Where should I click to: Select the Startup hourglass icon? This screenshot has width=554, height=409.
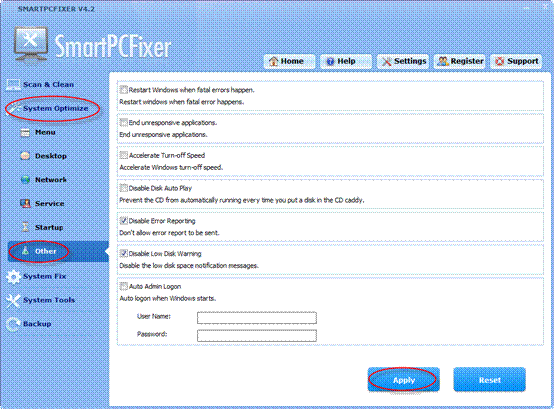tap(25, 227)
